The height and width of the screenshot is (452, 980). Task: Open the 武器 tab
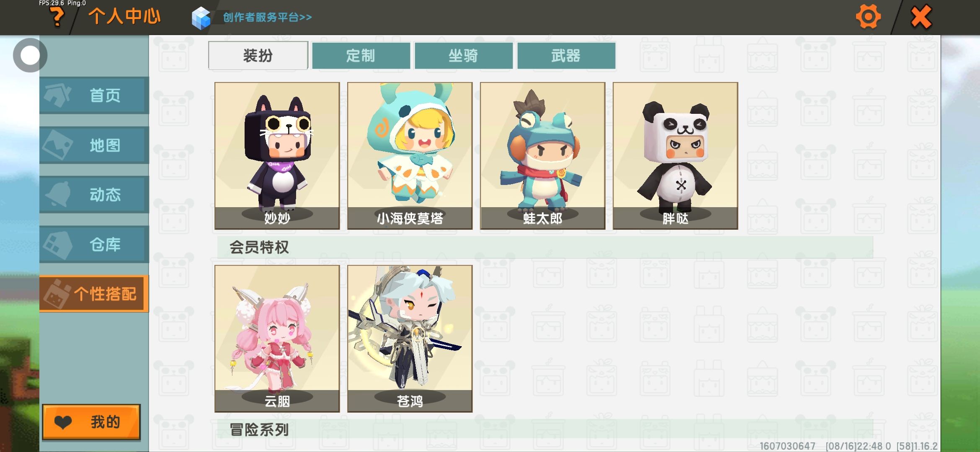click(566, 55)
